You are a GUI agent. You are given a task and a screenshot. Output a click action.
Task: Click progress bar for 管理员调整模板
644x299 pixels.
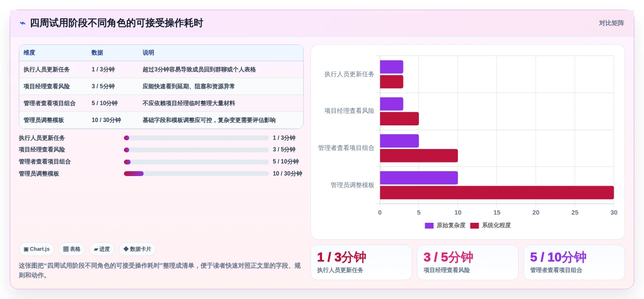(196, 174)
